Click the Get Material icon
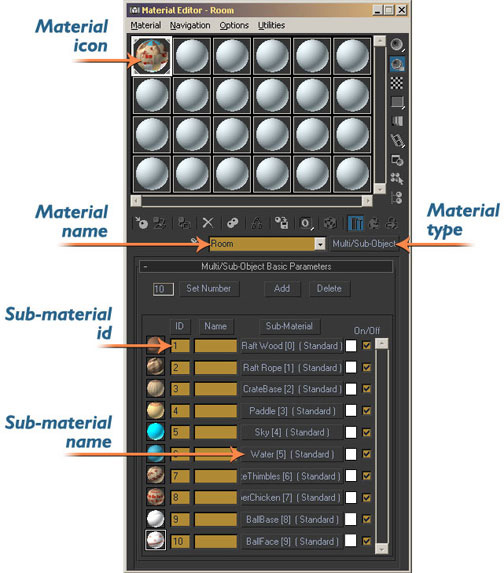Viewport: 504px width, 573px height. coord(141,223)
